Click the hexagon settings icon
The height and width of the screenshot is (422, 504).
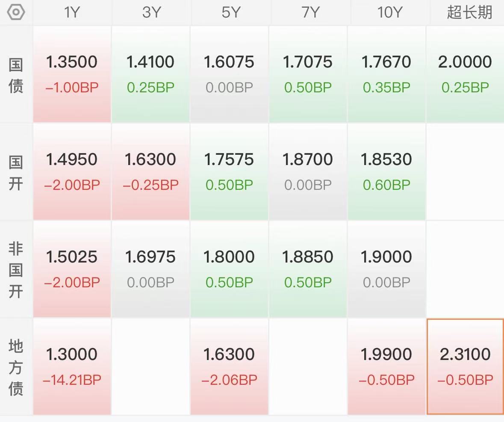click(x=16, y=12)
